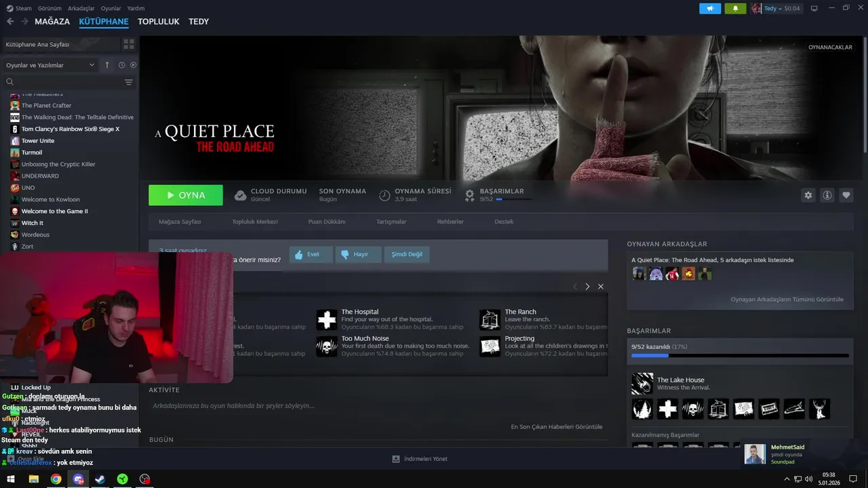This screenshot has height=488, width=868.
Task: Go forward with the right arrow
Action: pyautogui.click(x=24, y=22)
